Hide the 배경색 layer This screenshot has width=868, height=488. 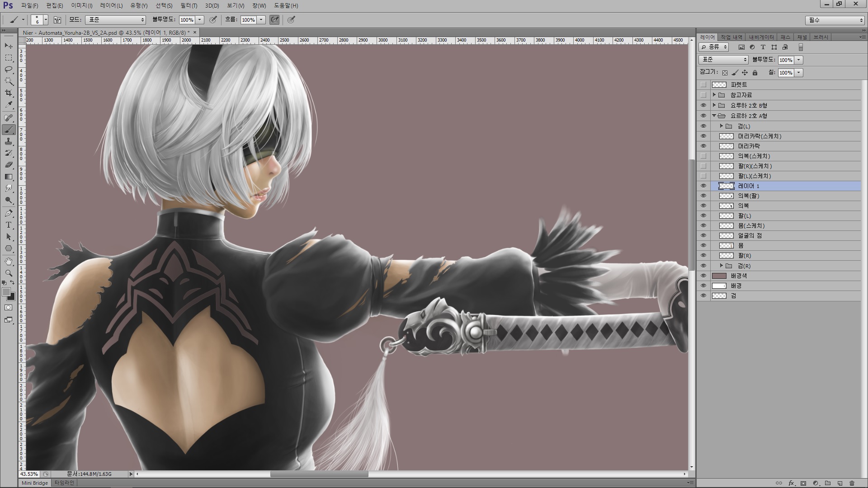(703, 276)
